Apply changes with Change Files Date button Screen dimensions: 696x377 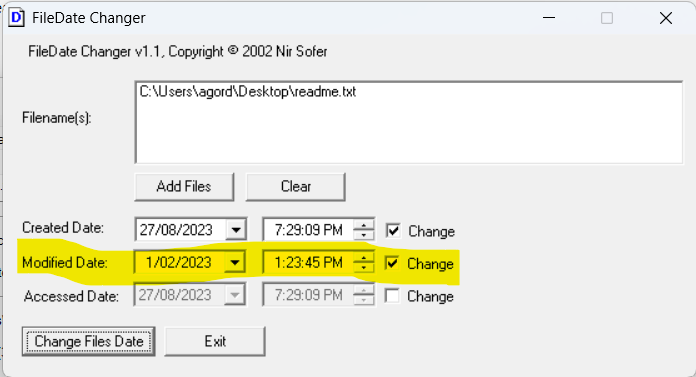pyautogui.click(x=88, y=341)
